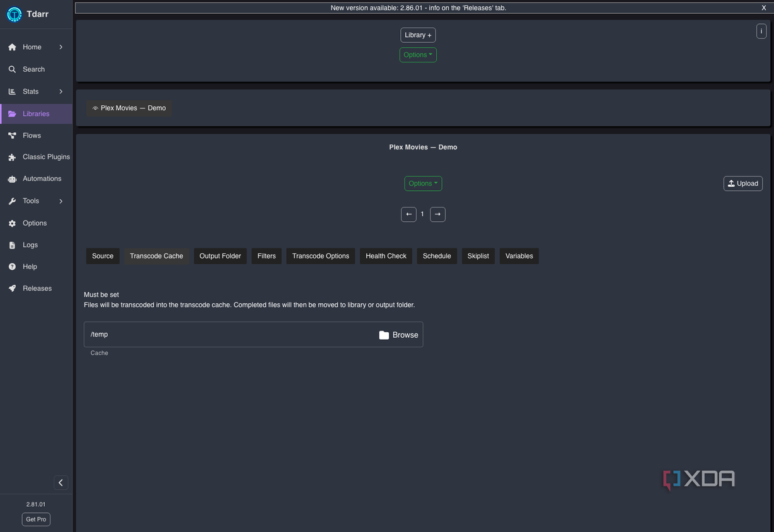Go to the previous library page
Viewport: 774px width, 532px height.
408,214
